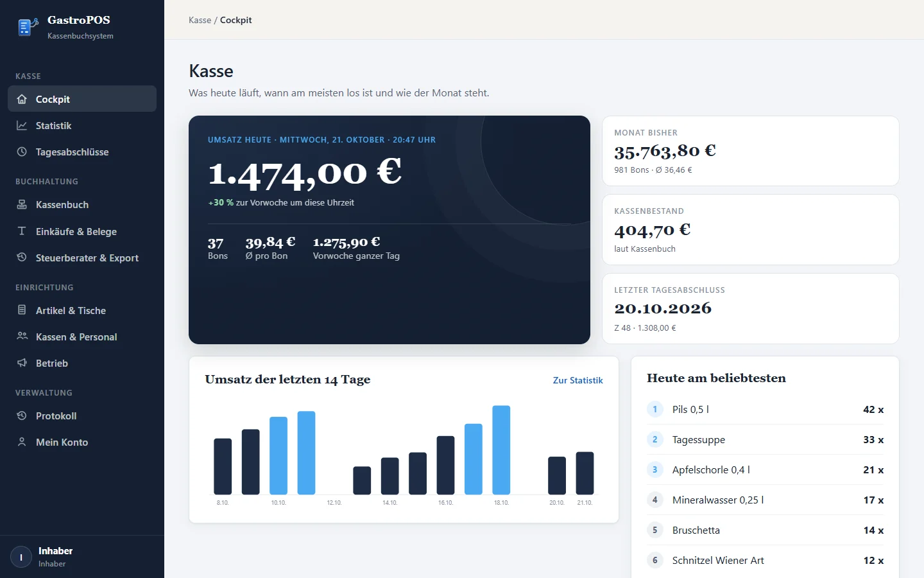Viewport: 924px width, 578px height.
Task: Click the tallest blue bar near 18.10.
Action: tap(501, 450)
